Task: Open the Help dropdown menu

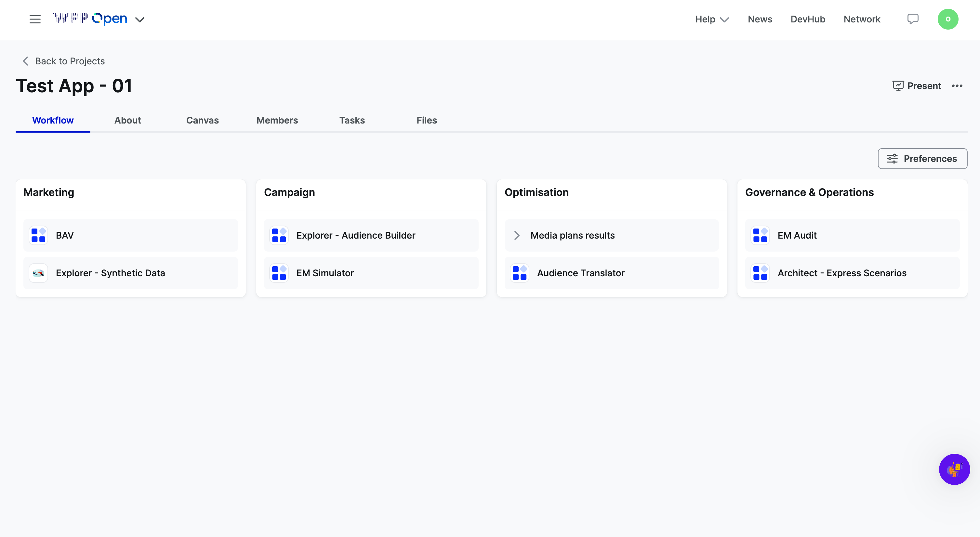Action: [712, 20]
